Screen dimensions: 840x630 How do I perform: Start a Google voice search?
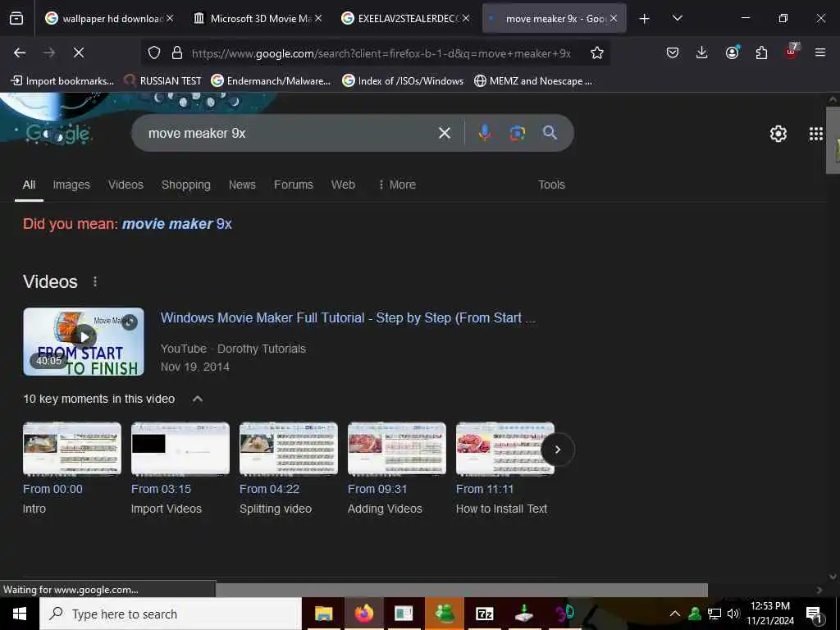coord(484,133)
